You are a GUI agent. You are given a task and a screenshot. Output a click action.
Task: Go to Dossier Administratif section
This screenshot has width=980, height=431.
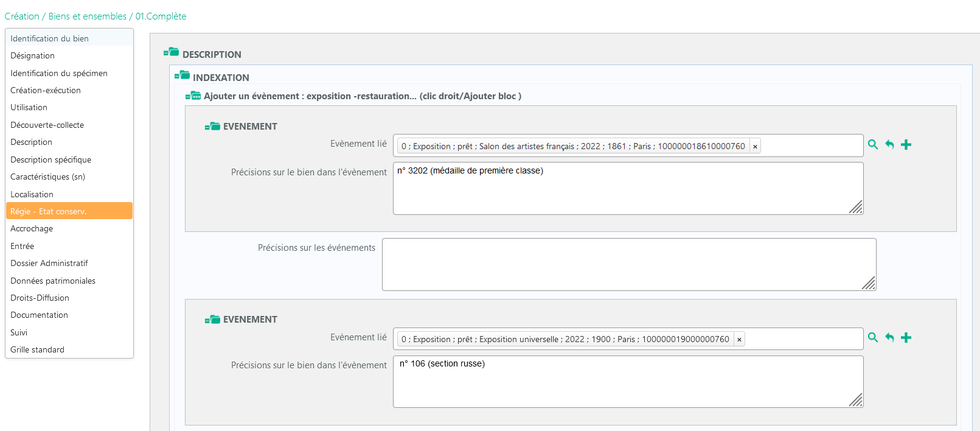pyautogui.click(x=49, y=263)
